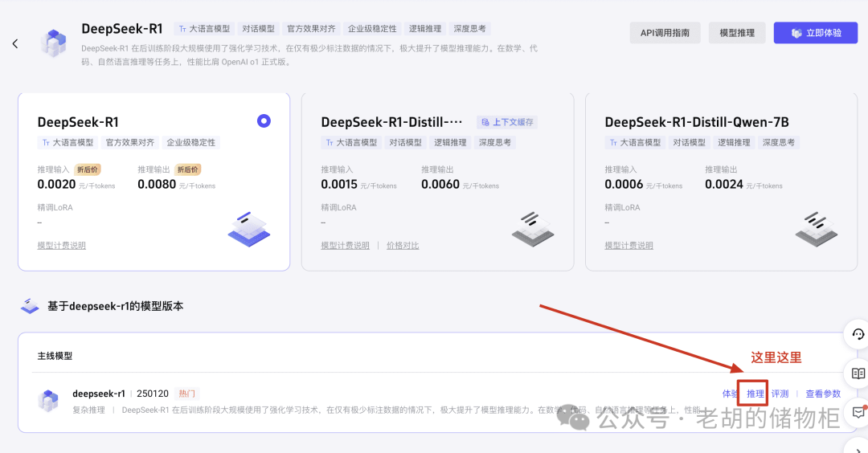Screen dimensions: 868x453
Task: Click the gray stack illustration on Distill-Qwen-7B card
Action: (816, 229)
